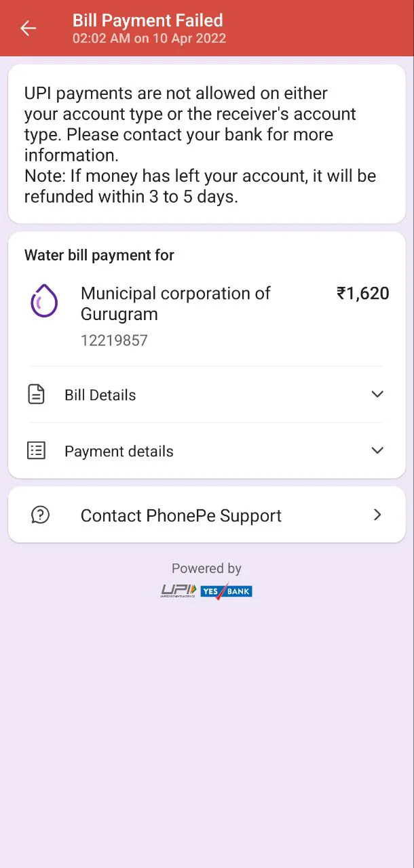Image resolution: width=414 pixels, height=868 pixels.
Task: Open the right arrow beside Contact PhonePe Support
Action: pyautogui.click(x=377, y=515)
